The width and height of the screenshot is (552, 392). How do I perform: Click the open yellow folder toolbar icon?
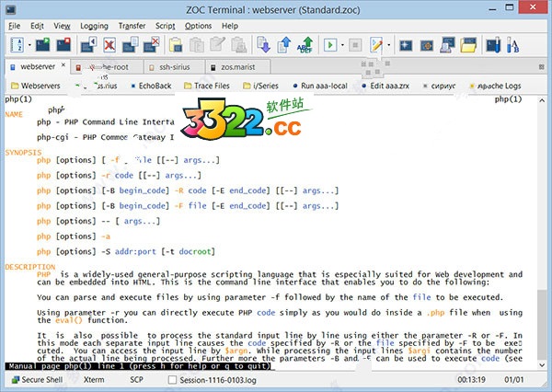pyautogui.click(x=468, y=45)
